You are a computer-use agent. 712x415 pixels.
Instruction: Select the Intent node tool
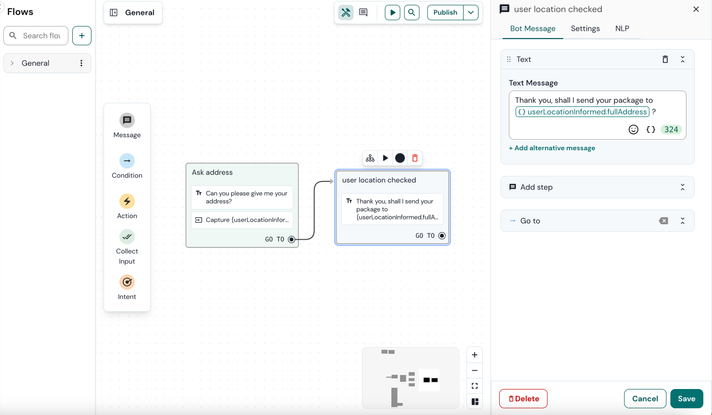pos(127,283)
